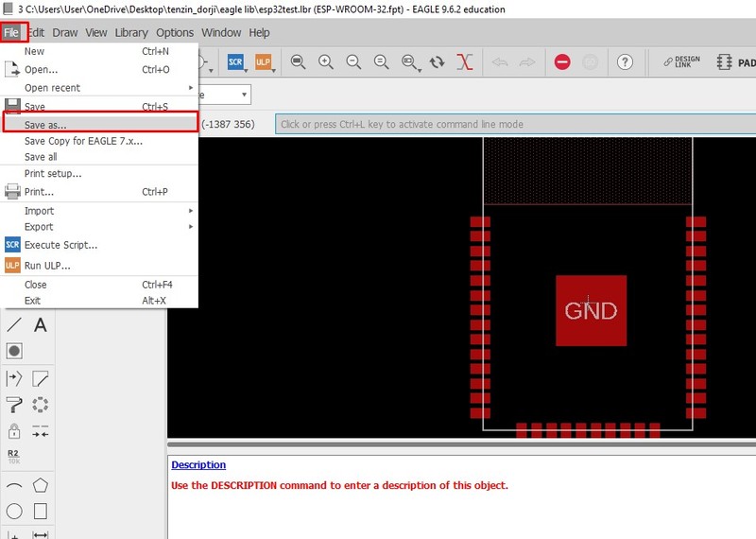Choose Execute Script... from the File menu
Viewport: 756px width, 539px height.
point(99,245)
